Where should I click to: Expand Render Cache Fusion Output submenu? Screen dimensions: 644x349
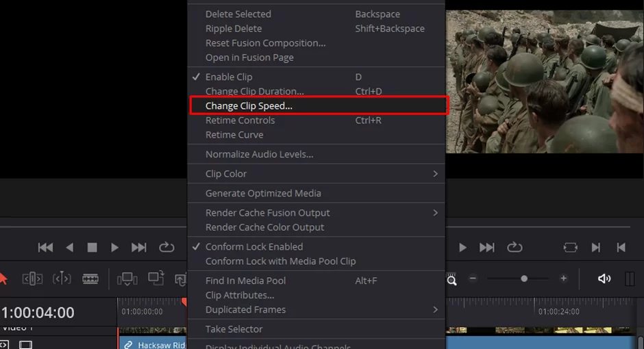pos(317,212)
